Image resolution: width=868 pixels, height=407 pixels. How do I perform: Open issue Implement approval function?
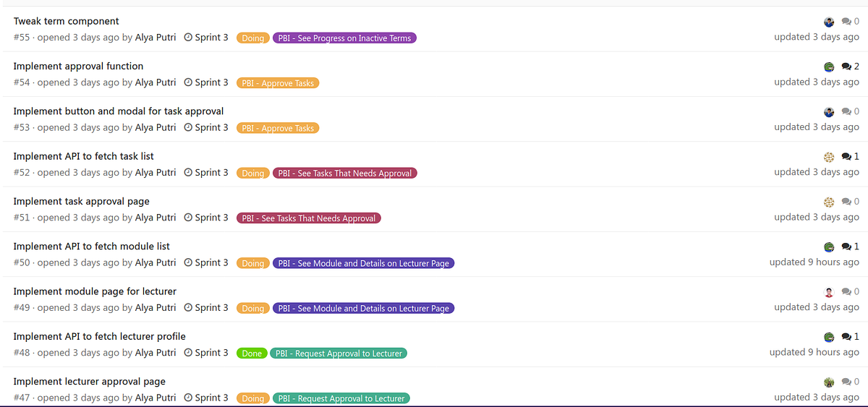coord(79,67)
